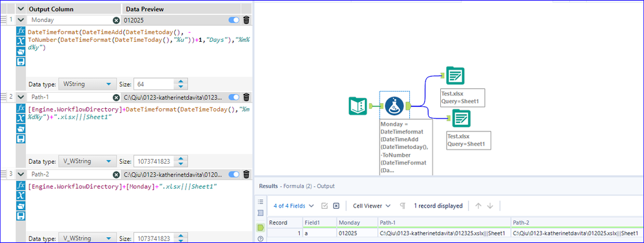Go to next record with down arrow
Viewport: 644px width, 243px height.
[x=490, y=206]
